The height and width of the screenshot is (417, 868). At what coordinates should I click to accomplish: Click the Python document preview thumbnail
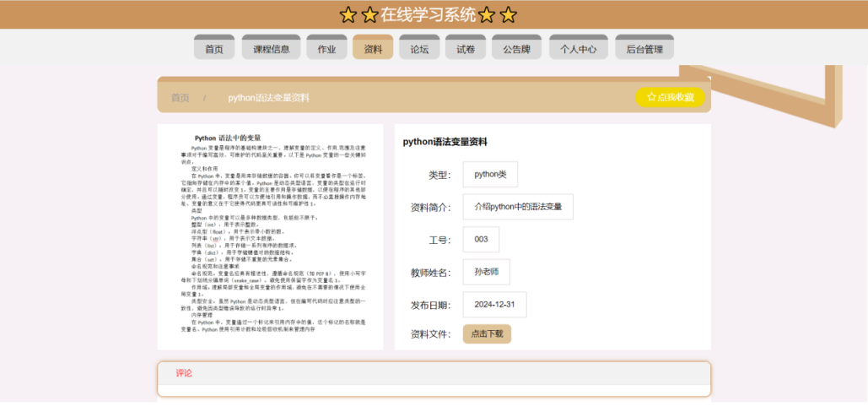click(x=270, y=236)
